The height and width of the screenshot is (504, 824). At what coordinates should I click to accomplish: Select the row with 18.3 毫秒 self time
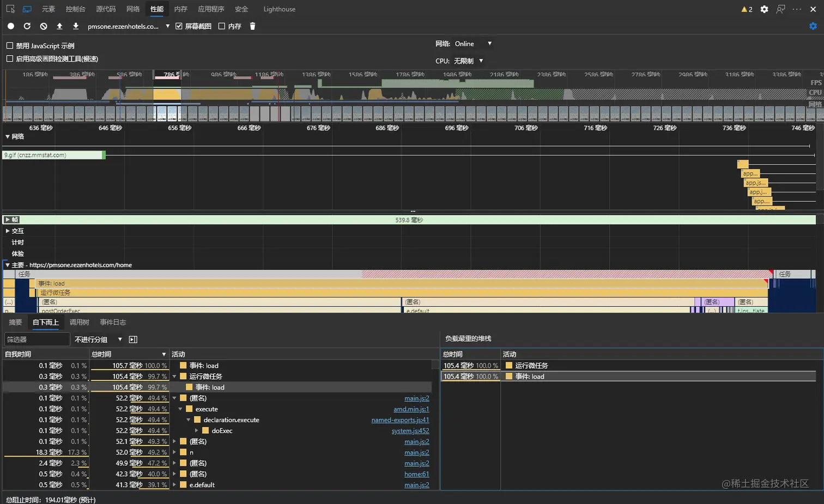pyautogui.click(x=217, y=452)
